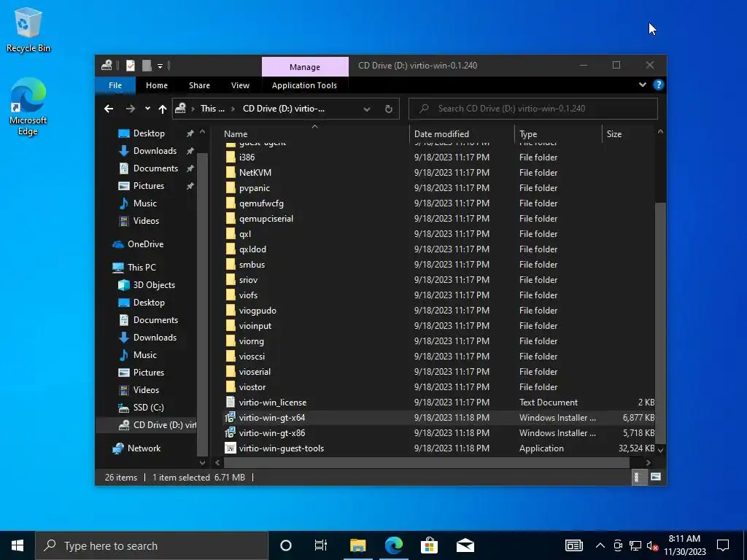The image size is (747, 560).
Task: Open Microsoft Store from taskbar
Action: click(x=429, y=545)
